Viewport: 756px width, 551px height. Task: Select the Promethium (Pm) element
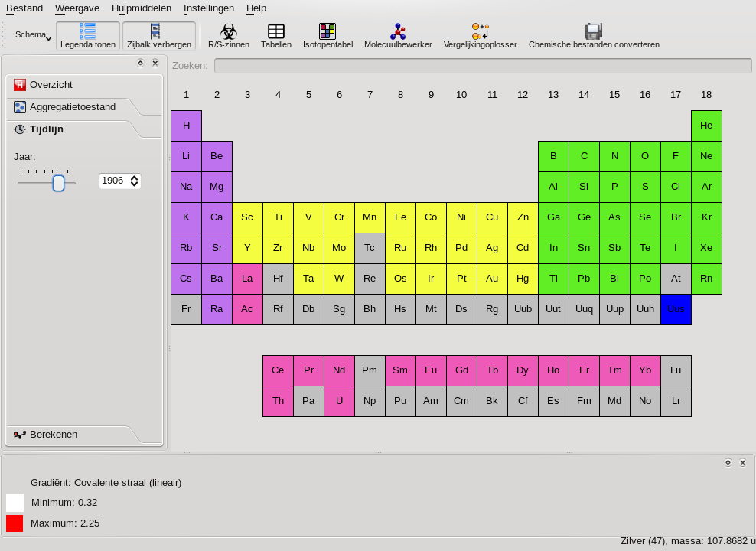[370, 370]
